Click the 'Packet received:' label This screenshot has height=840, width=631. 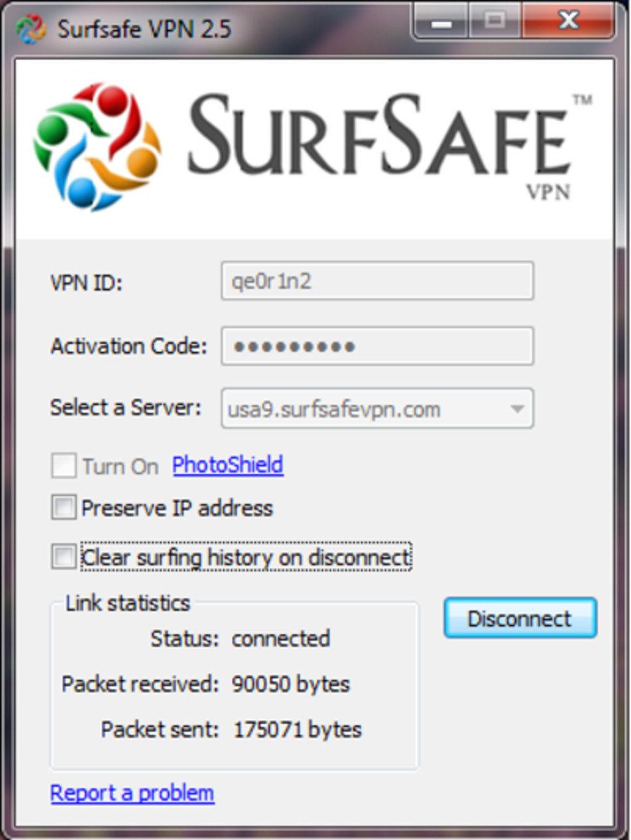coord(140,684)
